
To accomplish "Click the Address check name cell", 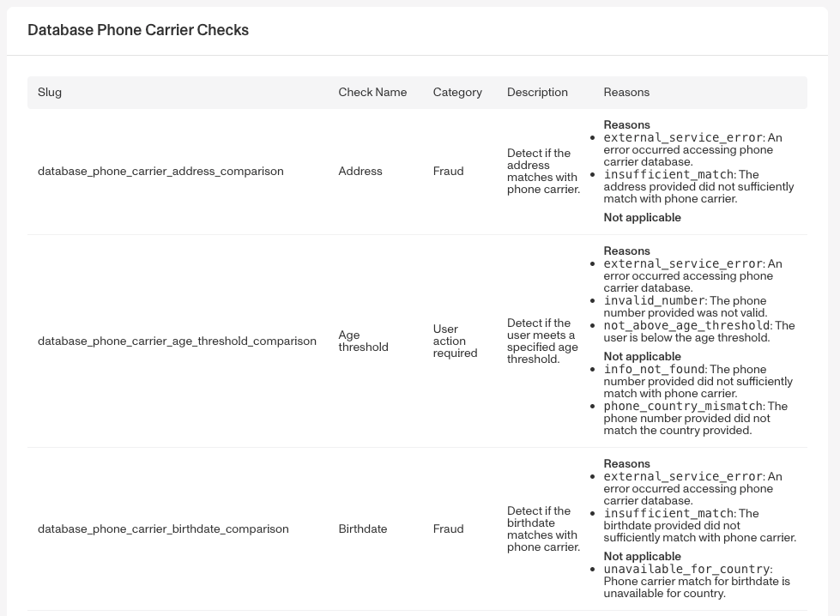I will pyautogui.click(x=360, y=172).
